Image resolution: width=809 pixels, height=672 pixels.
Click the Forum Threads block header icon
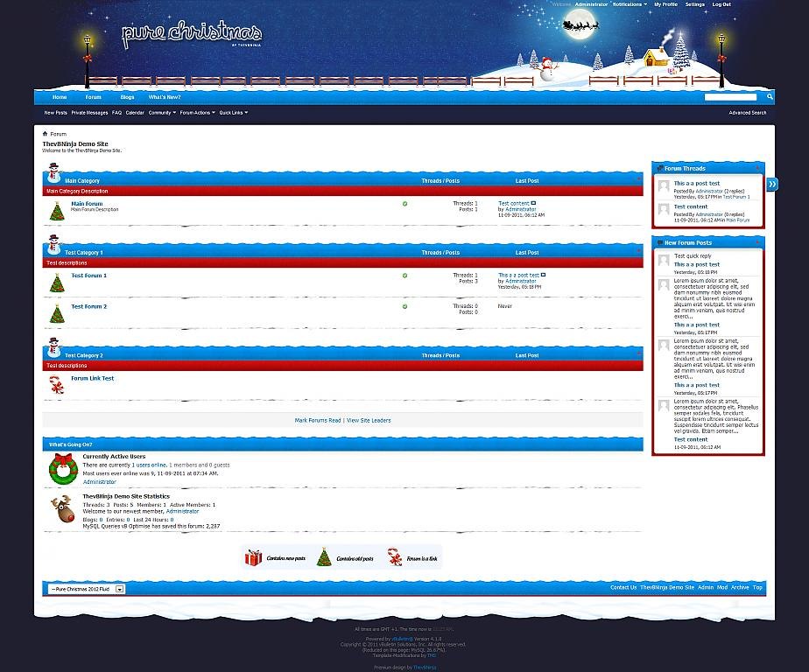660,168
